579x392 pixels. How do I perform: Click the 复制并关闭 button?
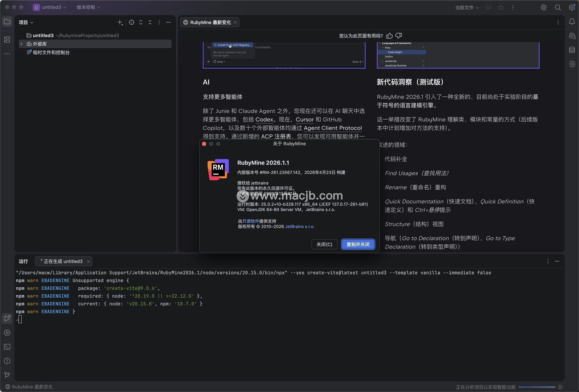point(358,244)
